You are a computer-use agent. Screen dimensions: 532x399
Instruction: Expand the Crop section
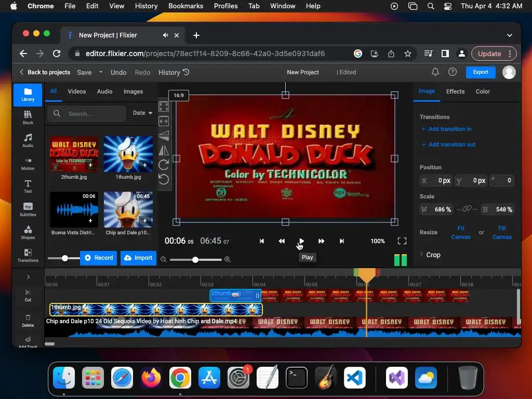click(430, 255)
